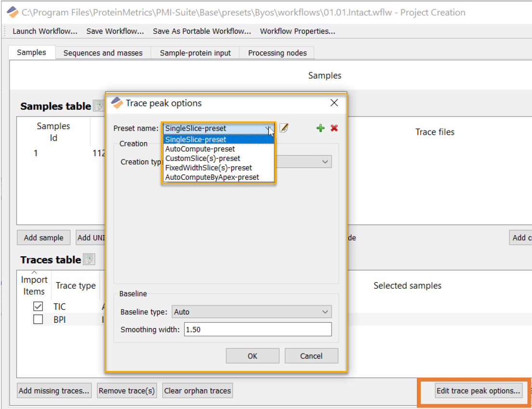Click the Smoothing width input field
The image size is (532, 409).
pyautogui.click(x=258, y=330)
